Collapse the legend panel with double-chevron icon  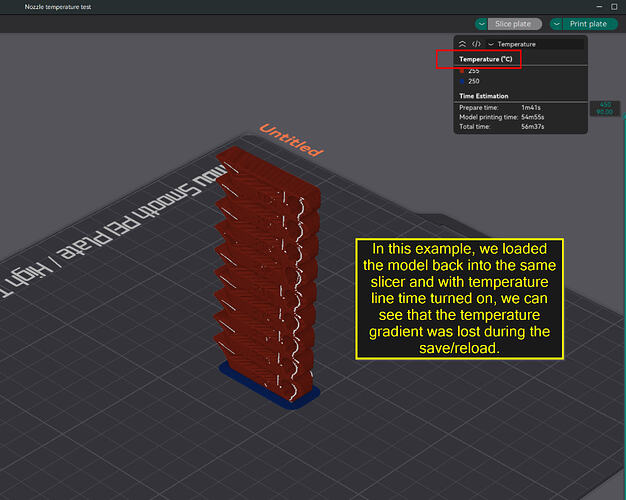point(462,44)
